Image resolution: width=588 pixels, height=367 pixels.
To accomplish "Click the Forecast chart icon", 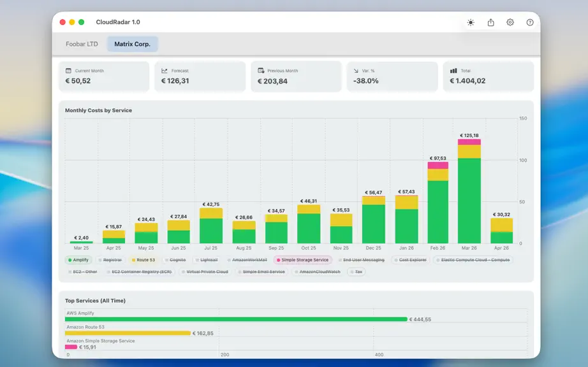I will pyautogui.click(x=165, y=70).
